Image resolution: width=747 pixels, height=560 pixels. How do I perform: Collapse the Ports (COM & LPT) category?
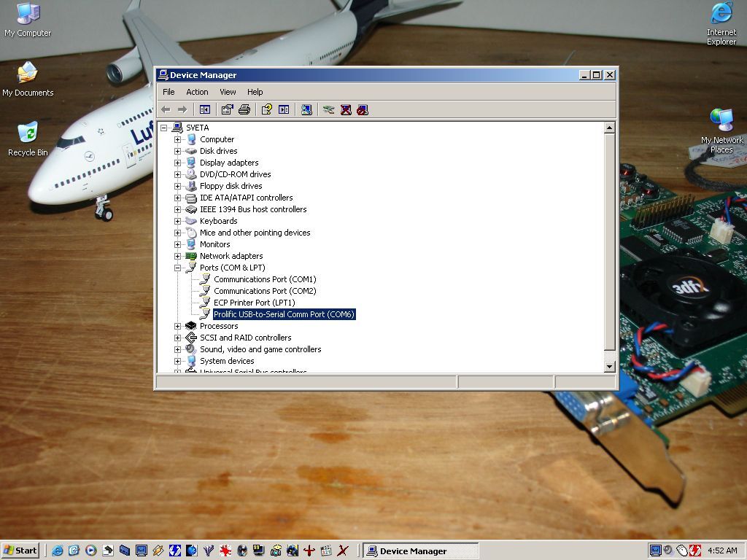click(178, 268)
